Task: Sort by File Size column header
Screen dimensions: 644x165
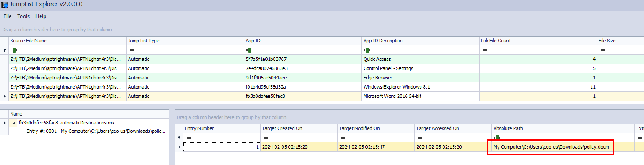Action: (620, 41)
